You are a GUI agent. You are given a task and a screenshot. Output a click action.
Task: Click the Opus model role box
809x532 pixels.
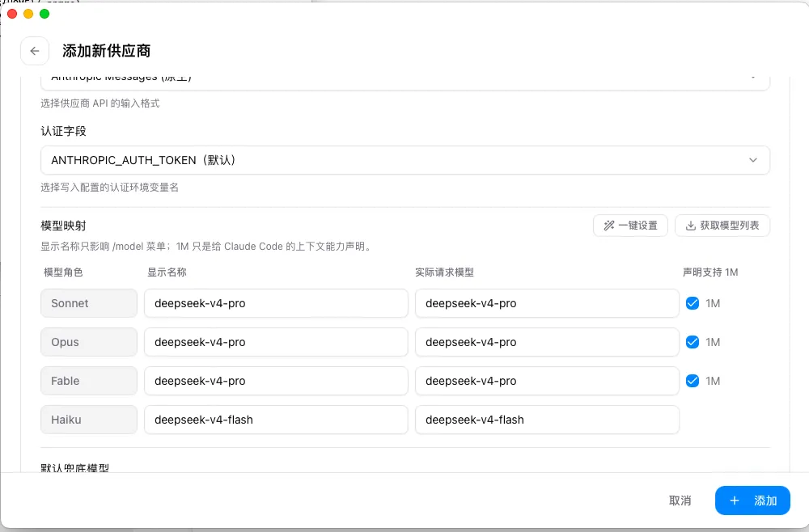click(89, 342)
